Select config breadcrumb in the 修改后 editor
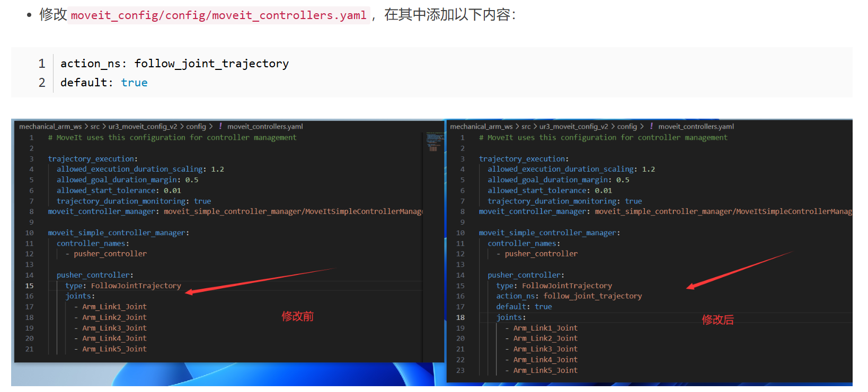Screen dimensions: 868x392 click(627, 127)
